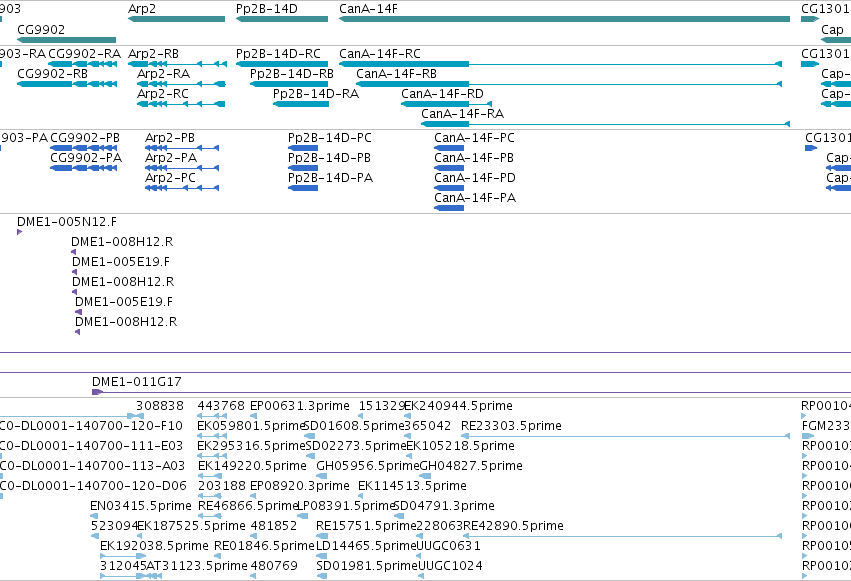Select the UUGC0631 EST label
Screen dimensions: 851x581
(x=448, y=545)
